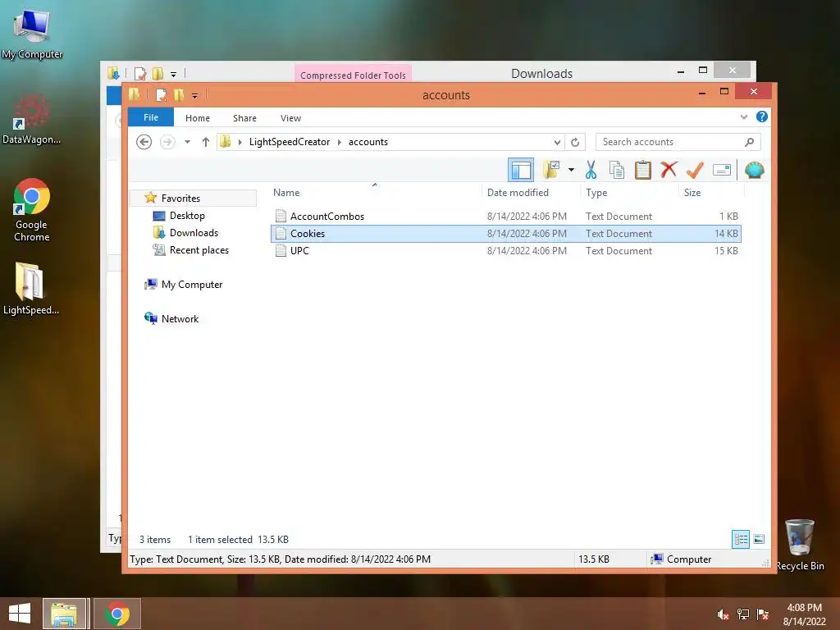Select the Cookies text file
Viewport: 840px width, 630px height.
pyautogui.click(x=505, y=234)
